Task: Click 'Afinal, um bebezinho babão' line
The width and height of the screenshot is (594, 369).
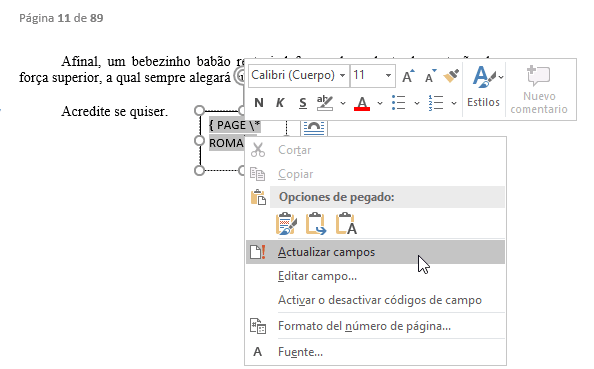Action: tap(146, 61)
